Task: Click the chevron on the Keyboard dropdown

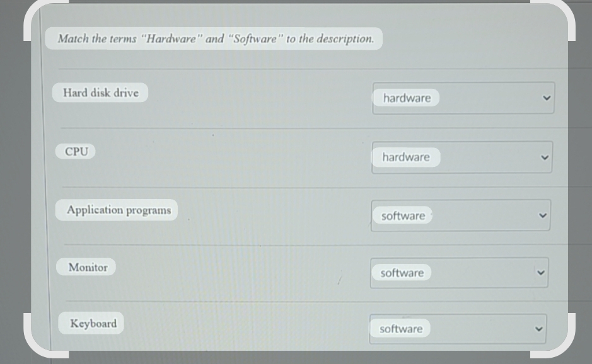Action: click(x=538, y=329)
